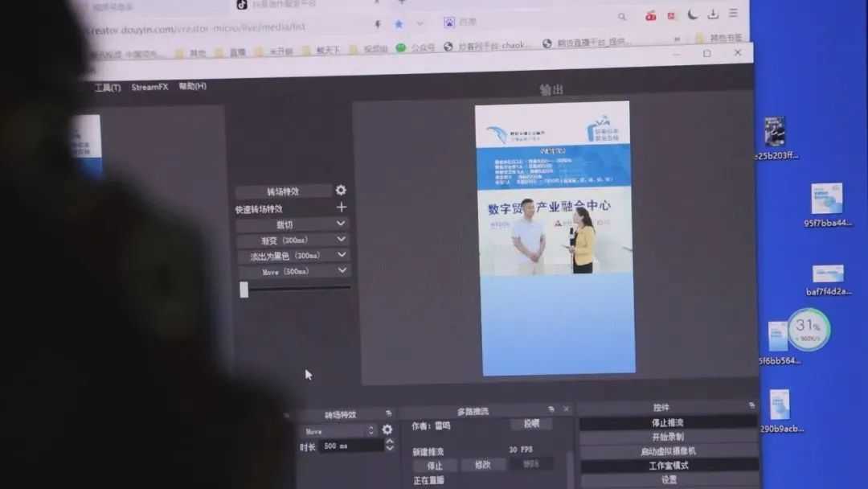Click the lightning icon in the address bar
868x489 pixels.
coord(378,24)
